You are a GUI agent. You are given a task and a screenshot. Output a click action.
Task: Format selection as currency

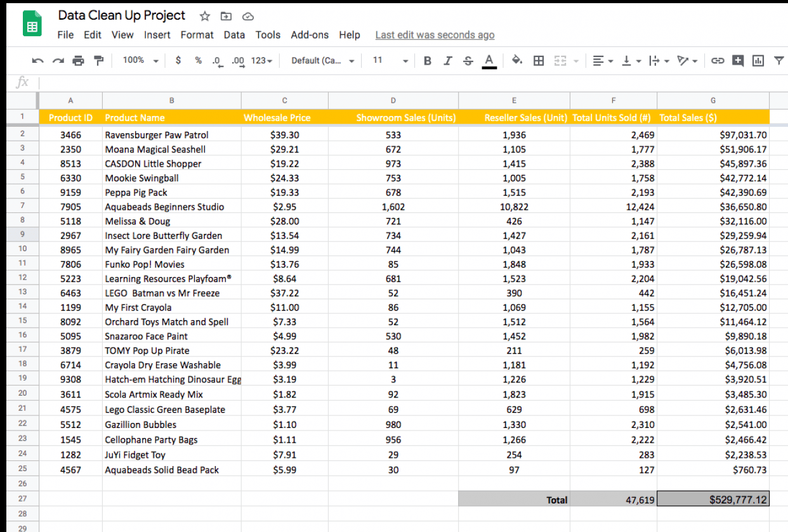(178, 60)
